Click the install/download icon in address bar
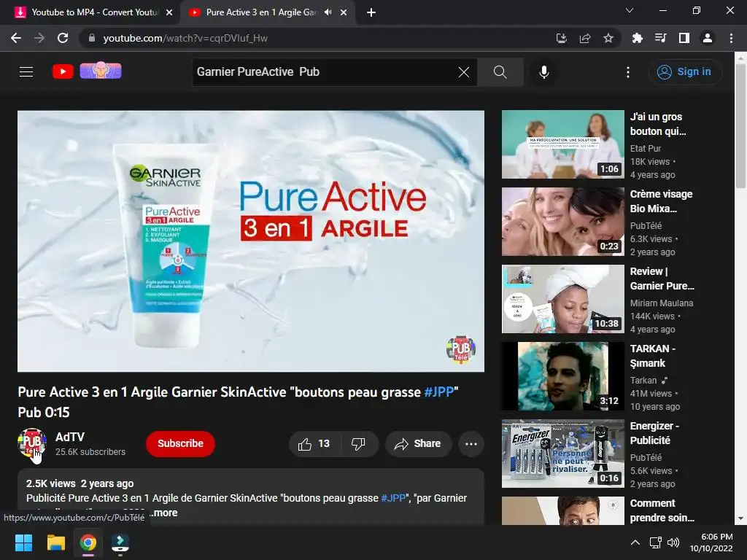Image resolution: width=747 pixels, height=560 pixels. (561, 38)
